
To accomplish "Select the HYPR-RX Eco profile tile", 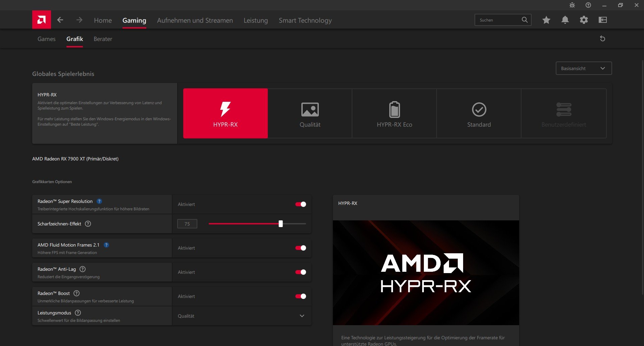I will pyautogui.click(x=395, y=114).
